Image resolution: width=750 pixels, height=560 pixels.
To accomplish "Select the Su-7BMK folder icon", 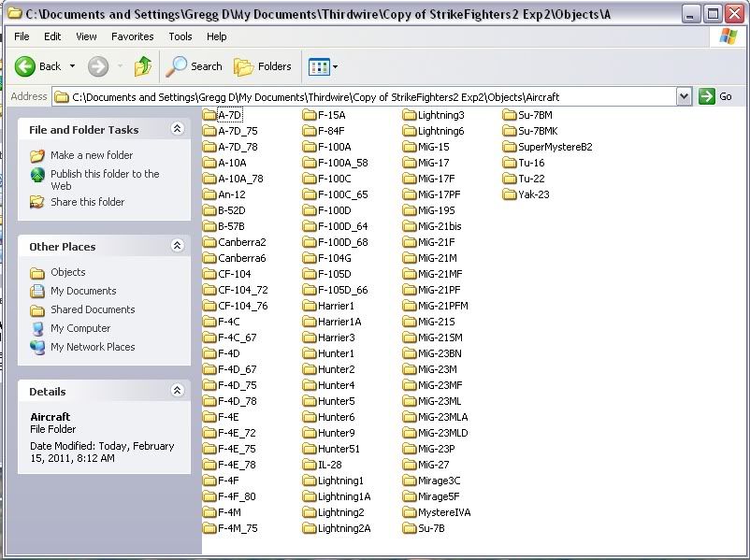I will (x=510, y=131).
